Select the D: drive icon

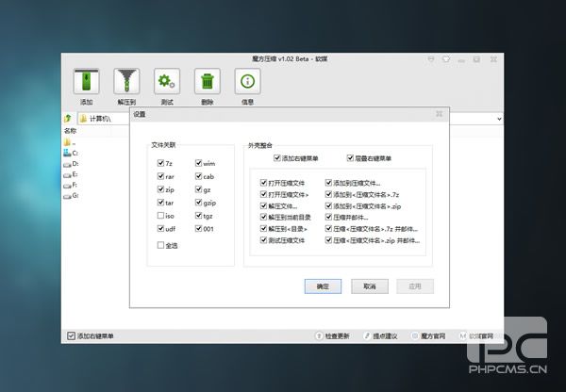[67, 165]
